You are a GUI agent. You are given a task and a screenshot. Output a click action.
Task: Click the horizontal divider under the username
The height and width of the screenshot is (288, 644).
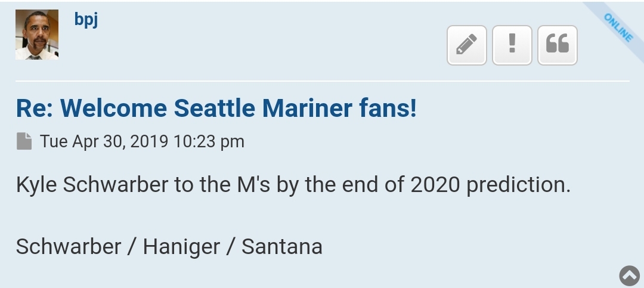click(x=322, y=80)
